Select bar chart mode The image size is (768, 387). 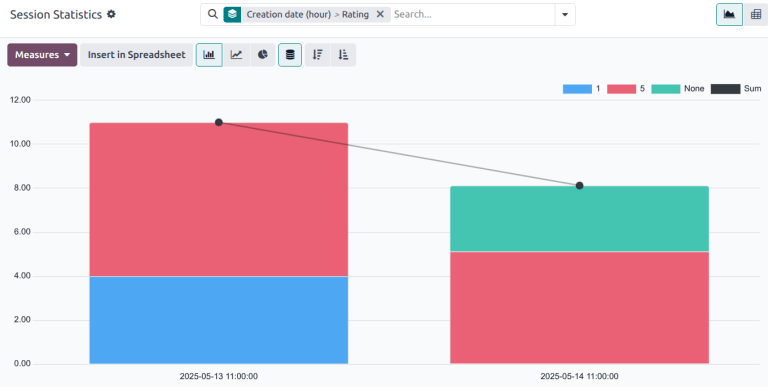[x=209, y=55]
